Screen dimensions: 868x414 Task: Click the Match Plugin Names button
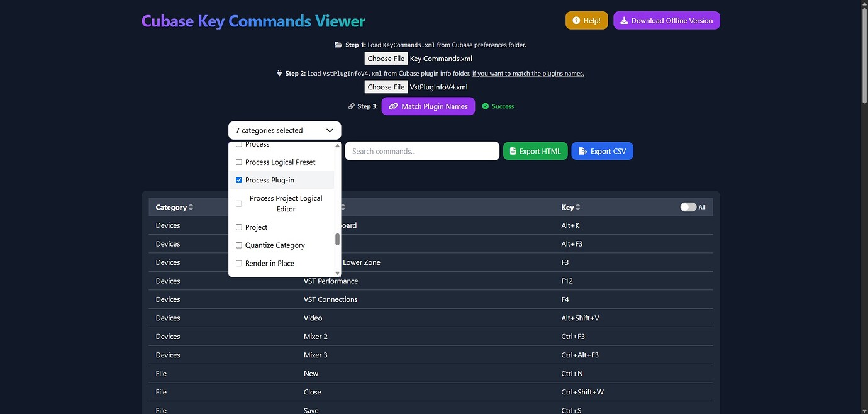[x=428, y=106]
